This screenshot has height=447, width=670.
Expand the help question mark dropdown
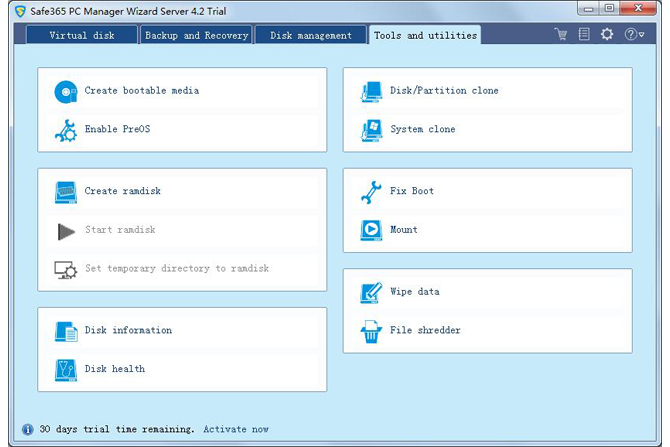tap(634, 34)
